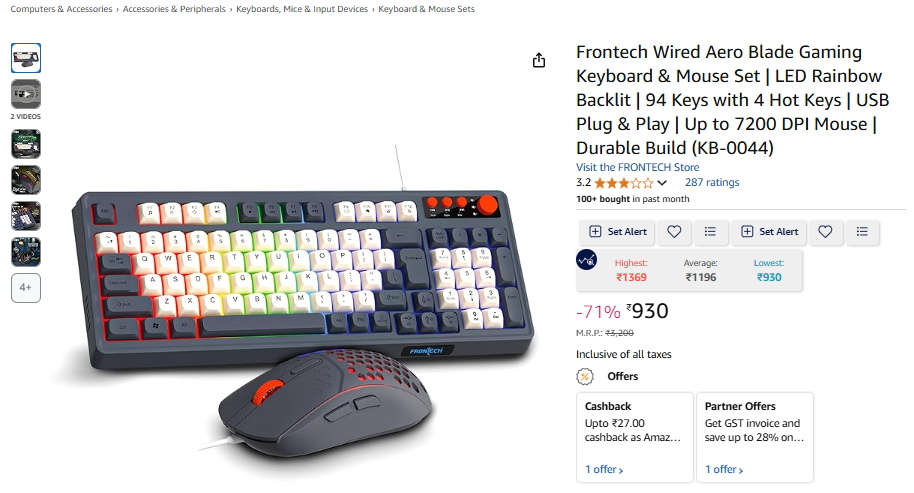Image resolution: width=914 pixels, height=493 pixels.
Task: Select the 2 Videos thumbnail
Action: [x=26, y=94]
